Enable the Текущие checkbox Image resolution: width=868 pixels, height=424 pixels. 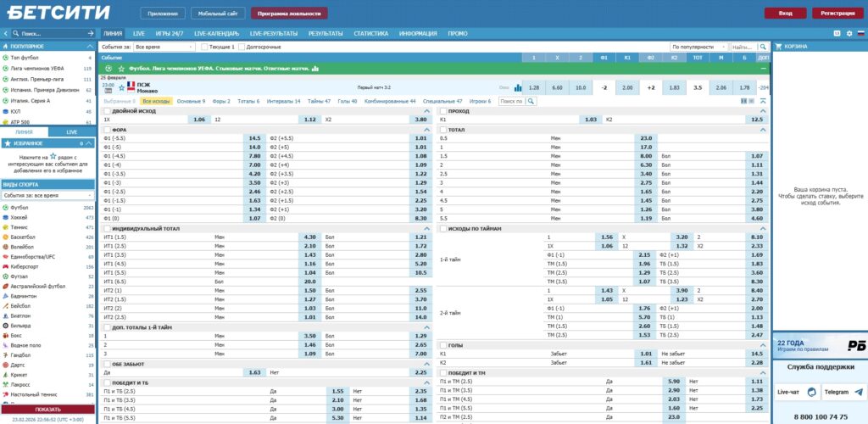click(204, 47)
